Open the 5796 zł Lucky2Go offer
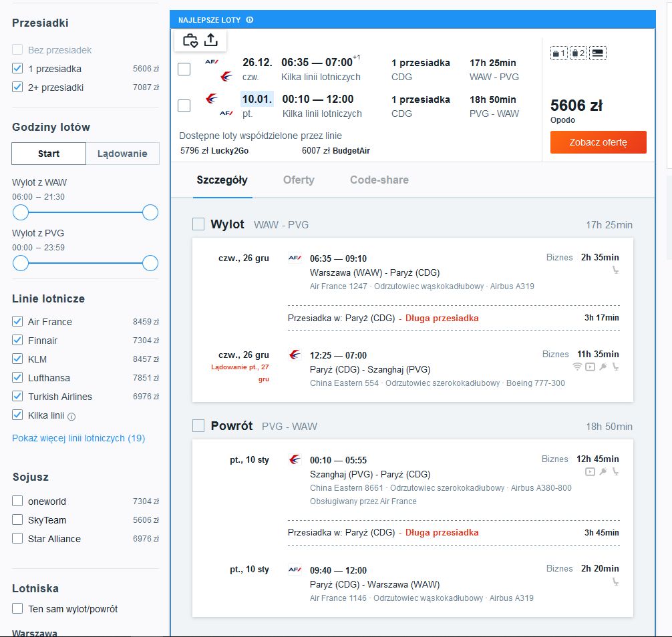 point(214,150)
